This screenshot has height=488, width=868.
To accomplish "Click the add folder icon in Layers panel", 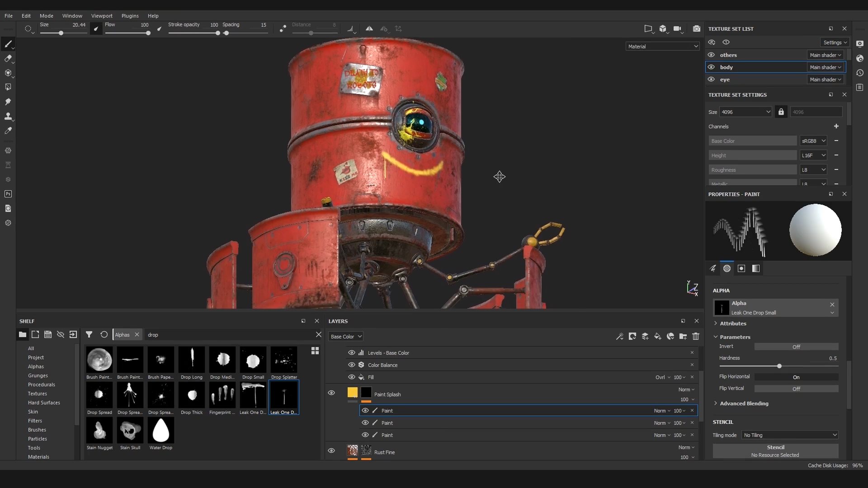I will (x=683, y=336).
